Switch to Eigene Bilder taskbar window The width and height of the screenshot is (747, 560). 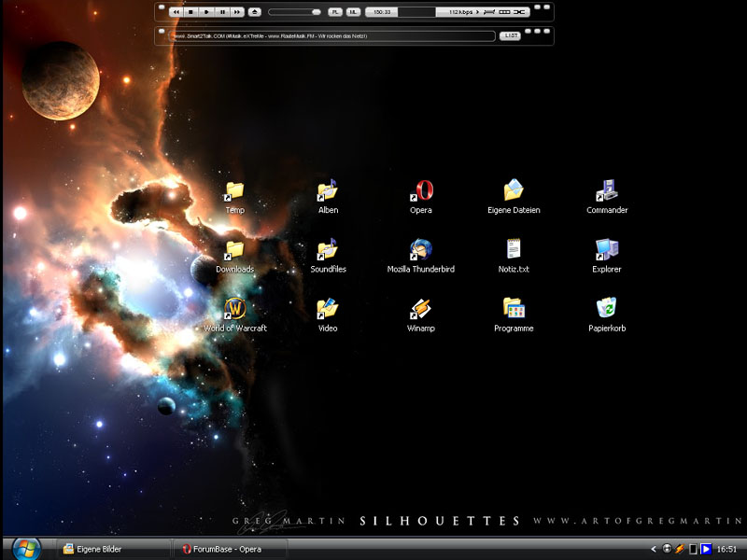point(113,549)
